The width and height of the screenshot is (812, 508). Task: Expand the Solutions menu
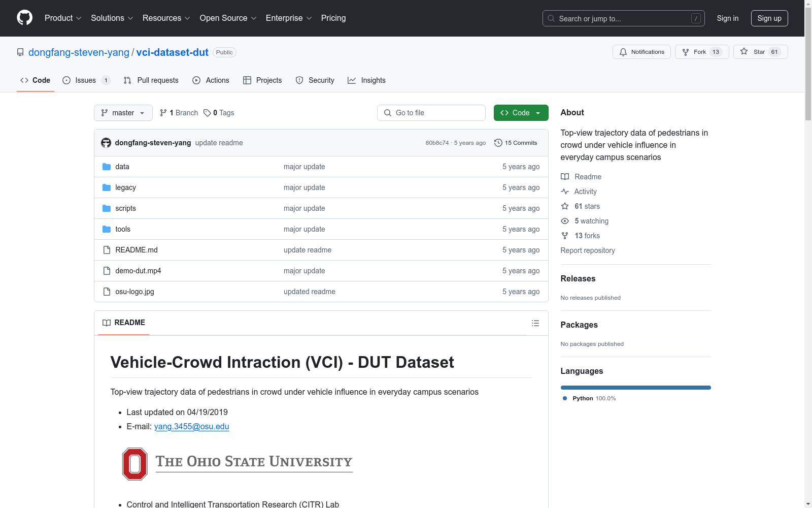tap(112, 18)
